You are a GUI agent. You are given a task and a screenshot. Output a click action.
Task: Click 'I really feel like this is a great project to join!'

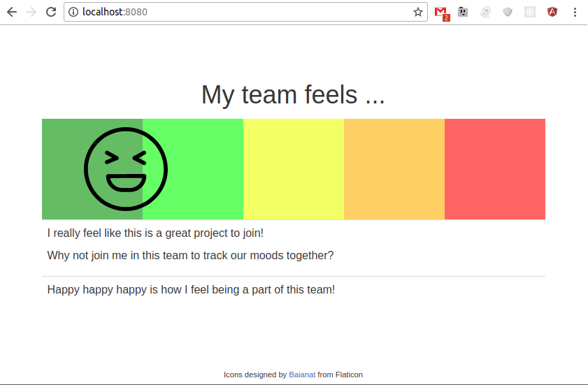[155, 233]
